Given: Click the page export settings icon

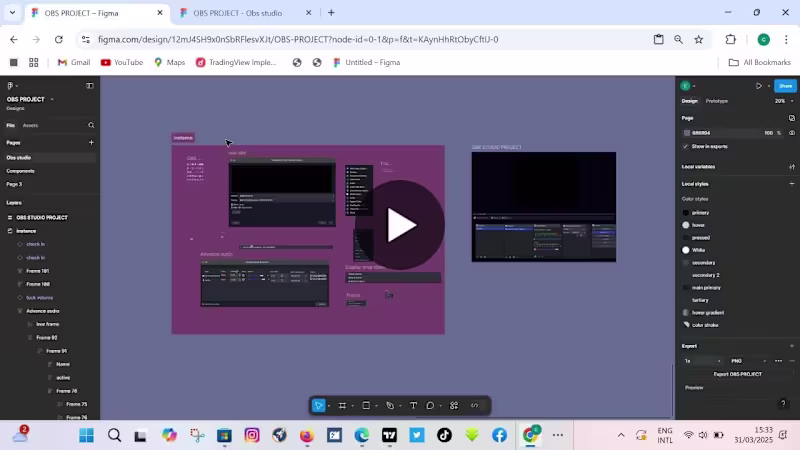Looking at the screenshot, I should (792, 118).
